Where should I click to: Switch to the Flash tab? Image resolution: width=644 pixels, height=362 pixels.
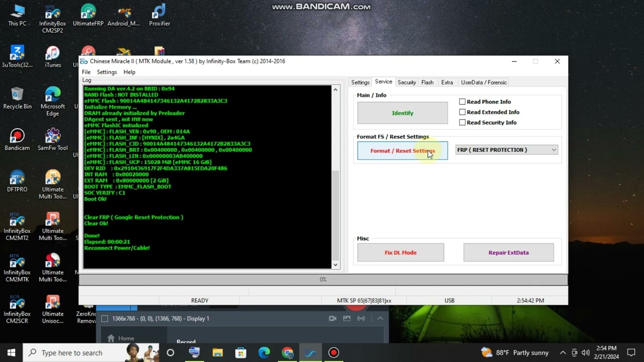click(x=427, y=82)
